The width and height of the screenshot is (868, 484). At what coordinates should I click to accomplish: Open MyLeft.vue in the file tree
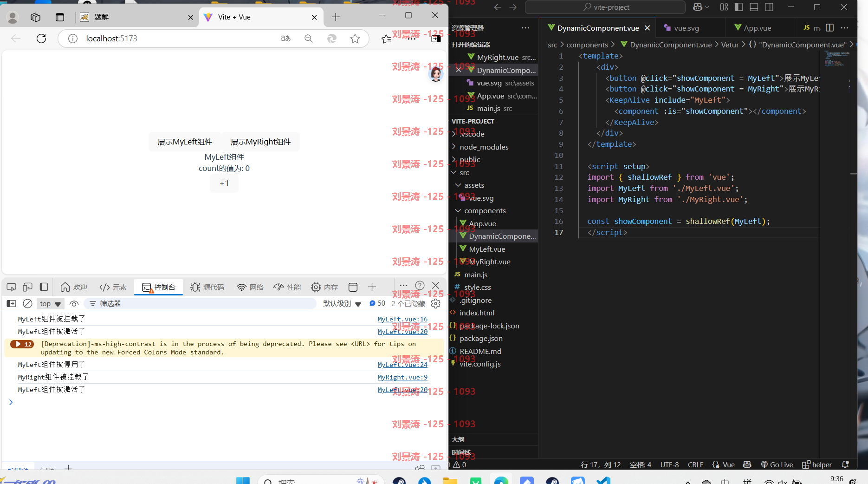click(487, 249)
